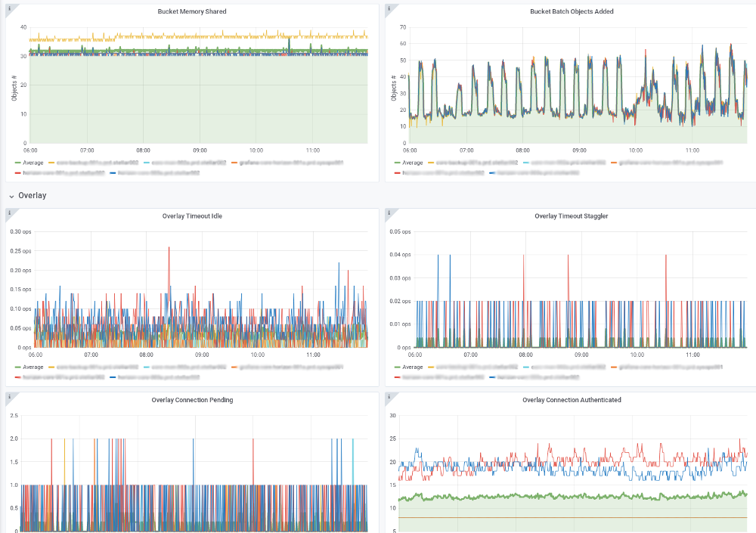
Task: Click orange swatch in Bucket Batch Objects Added legend
Action: point(614,163)
